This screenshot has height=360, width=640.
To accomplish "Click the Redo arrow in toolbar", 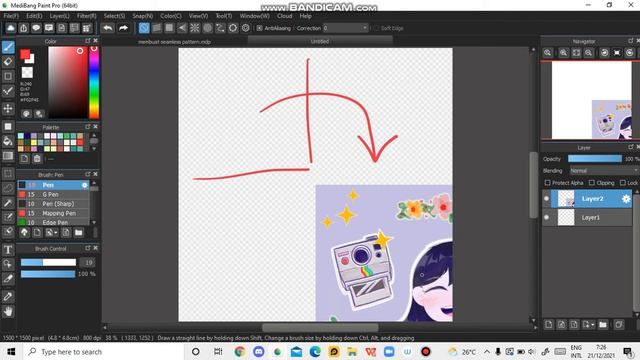I will tap(123, 28).
